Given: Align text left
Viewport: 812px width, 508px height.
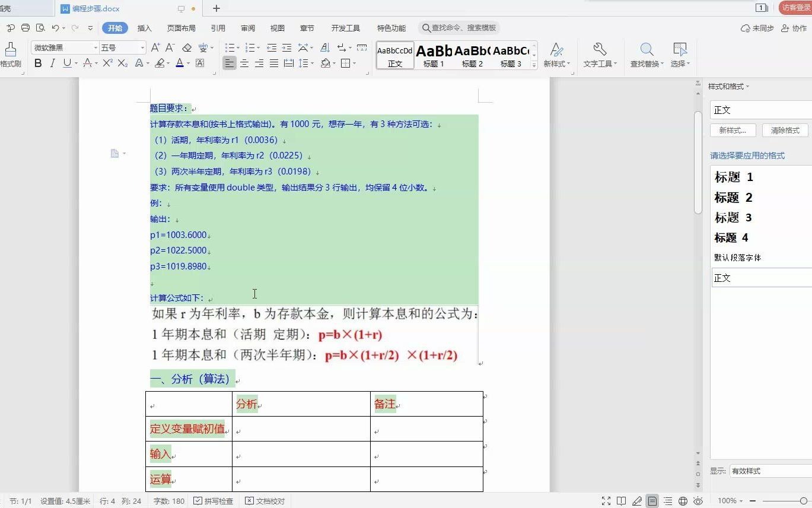Looking at the screenshot, I should pyautogui.click(x=230, y=63).
